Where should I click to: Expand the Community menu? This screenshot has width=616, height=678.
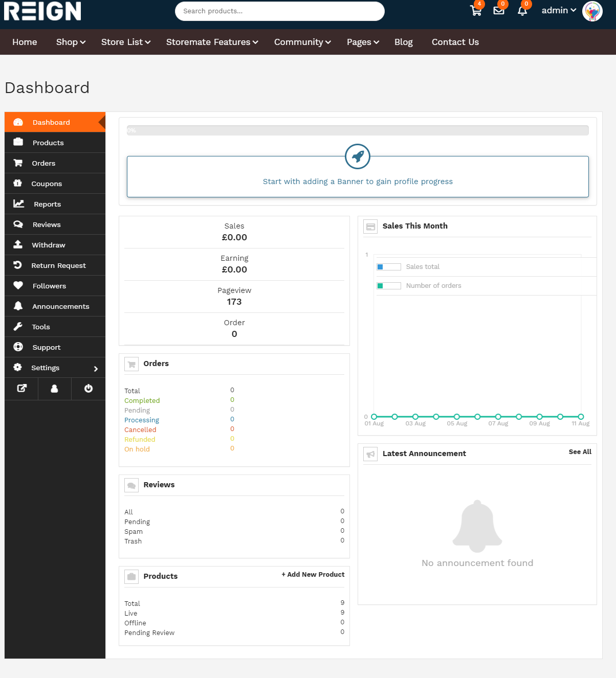coord(302,42)
